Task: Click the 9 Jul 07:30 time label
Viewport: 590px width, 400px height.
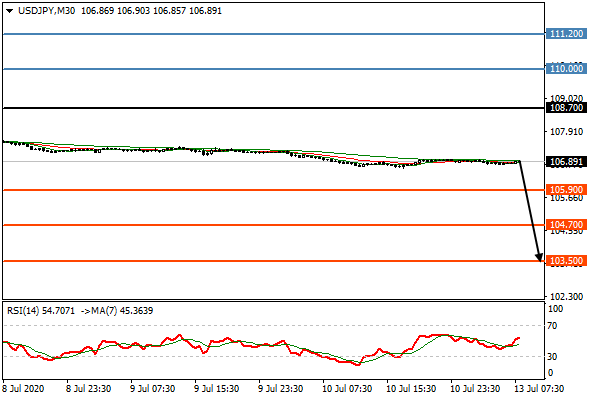Action: (x=153, y=388)
